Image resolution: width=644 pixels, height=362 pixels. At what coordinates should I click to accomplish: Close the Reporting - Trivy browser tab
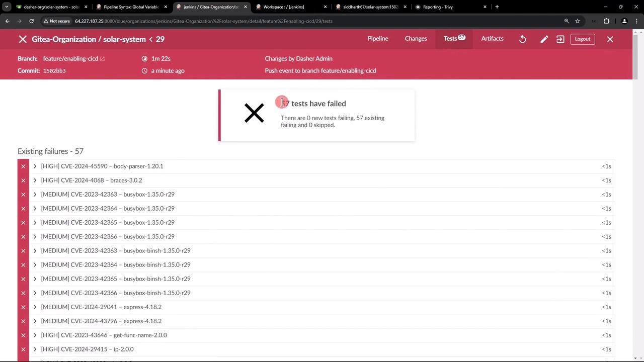tap(485, 7)
